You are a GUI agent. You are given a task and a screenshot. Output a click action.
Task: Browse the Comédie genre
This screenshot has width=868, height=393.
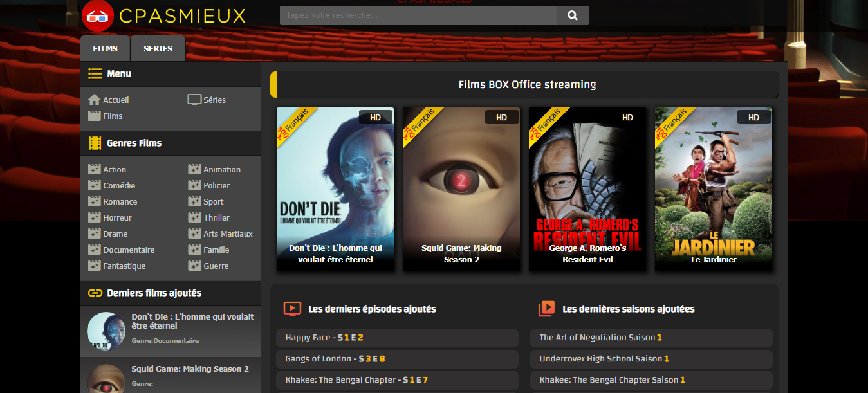point(119,185)
